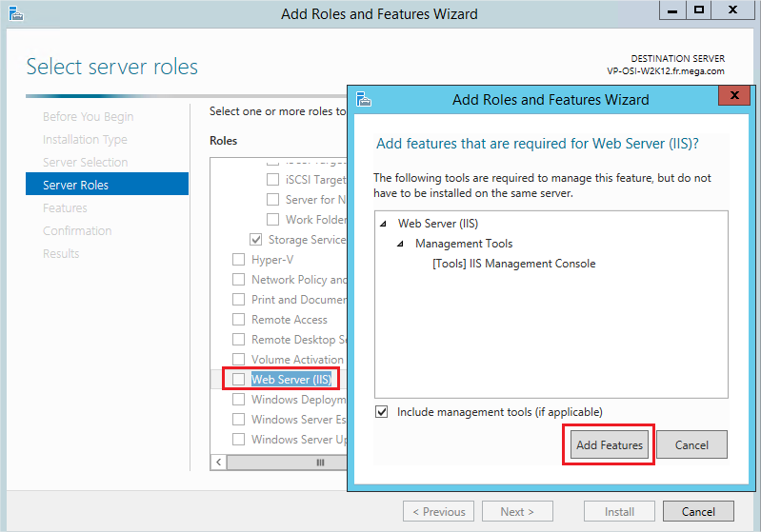Go to Before You Begin step

(x=88, y=117)
